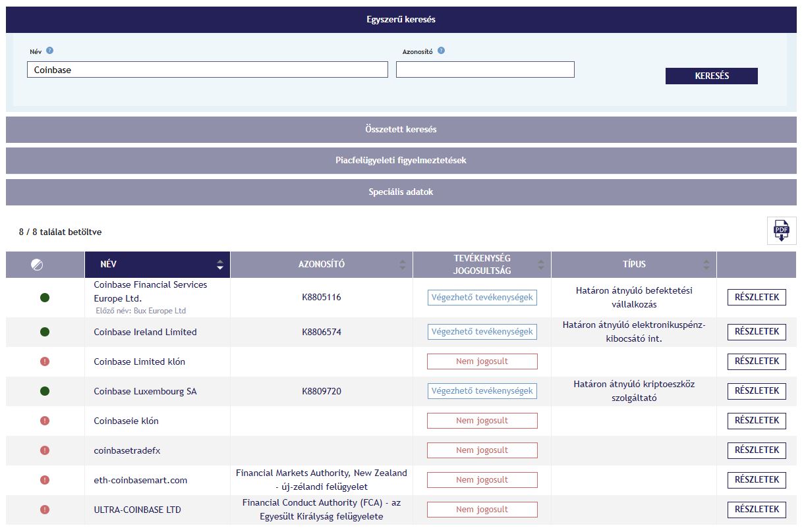Click warning icon for Coinbase Limited klón
Viewport: 804px width, 532px height.
click(x=45, y=361)
